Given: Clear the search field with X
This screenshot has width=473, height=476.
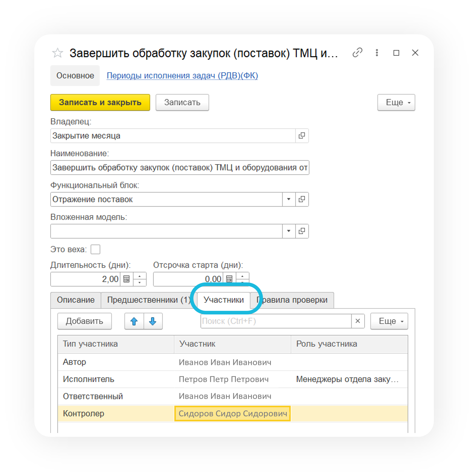Looking at the screenshot, I should 358,321.
